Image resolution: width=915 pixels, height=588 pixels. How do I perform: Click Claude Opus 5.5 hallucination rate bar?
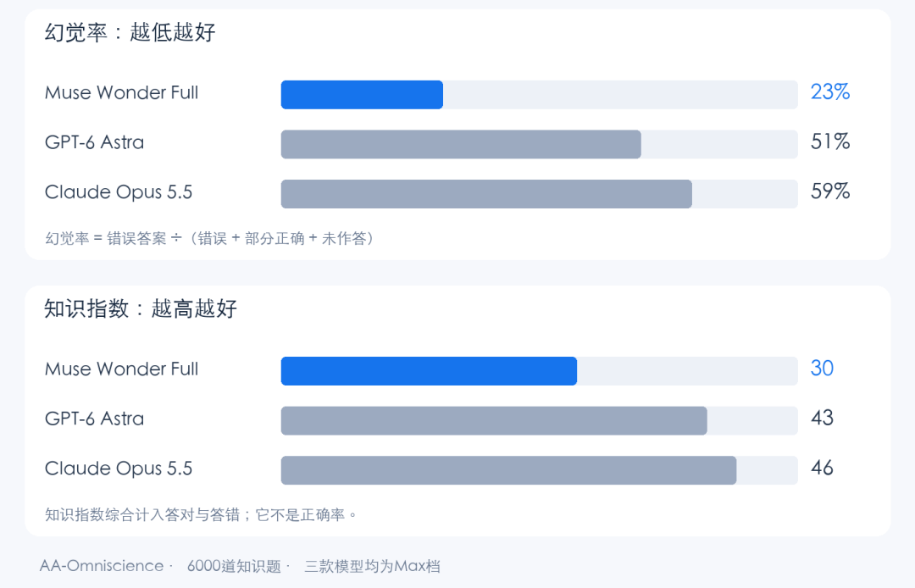[x=539, y=194]
